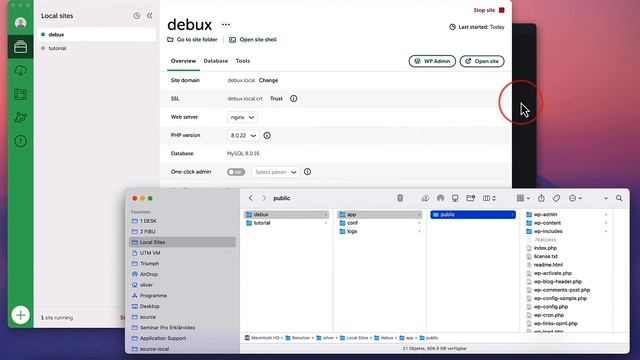The width and height of the screenshot is (640, 360).
Task: Click the tag icon in Finder toolbar
Action: [x=556, y=198]
